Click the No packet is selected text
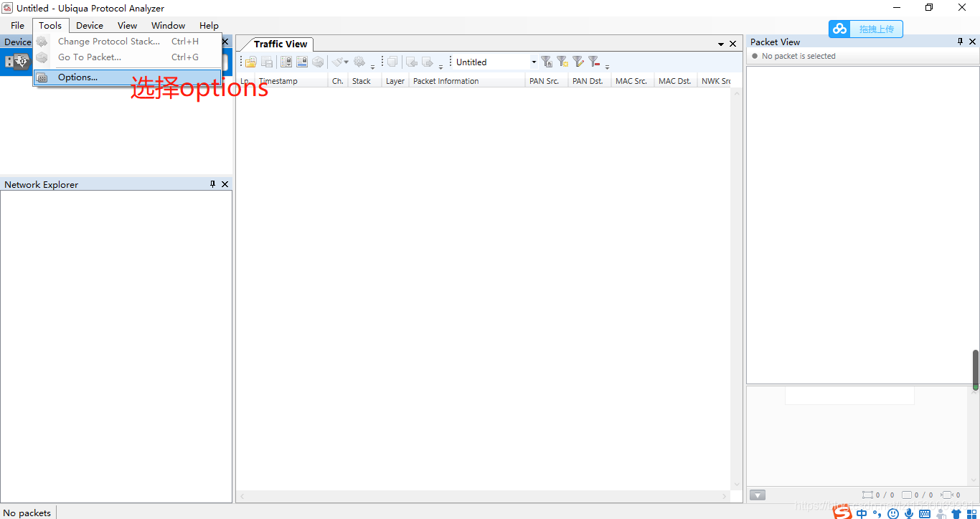980x519 pixels. pos(798,56)
